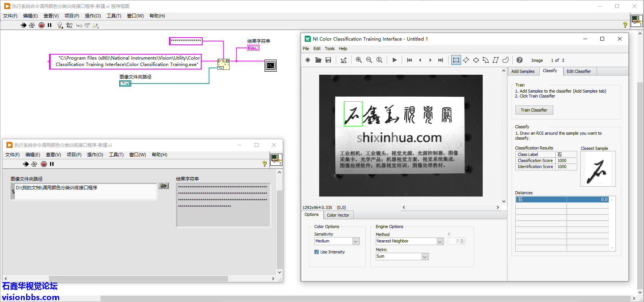This screenshot has width=644, height=302.
Task: Click the Train Classifier button
Action: point(534,110)
